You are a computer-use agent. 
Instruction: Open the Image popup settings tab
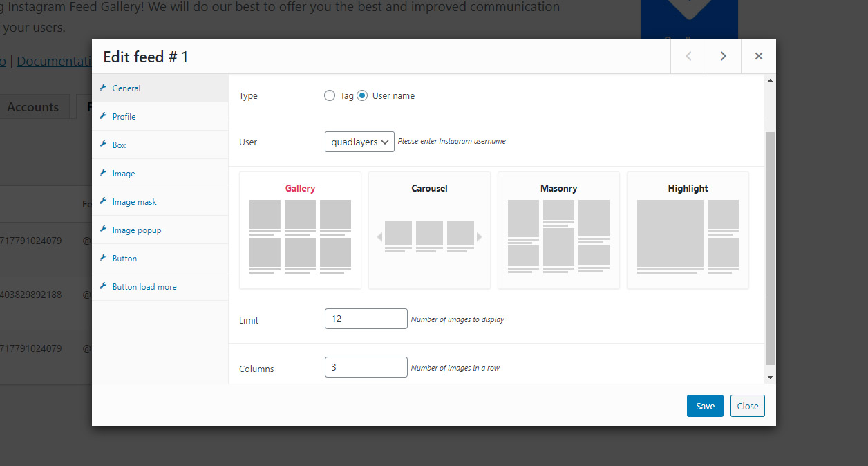tap(160, 230)
